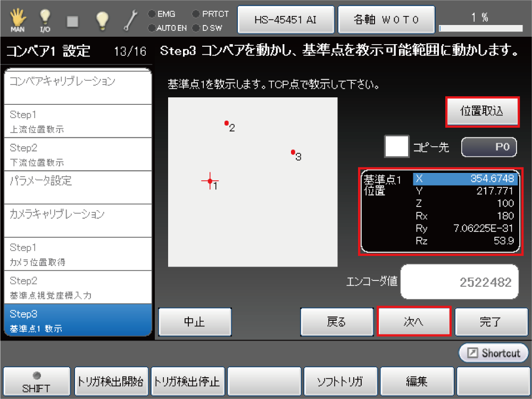Click the red crosshair at point 1

tap(210, 181)
